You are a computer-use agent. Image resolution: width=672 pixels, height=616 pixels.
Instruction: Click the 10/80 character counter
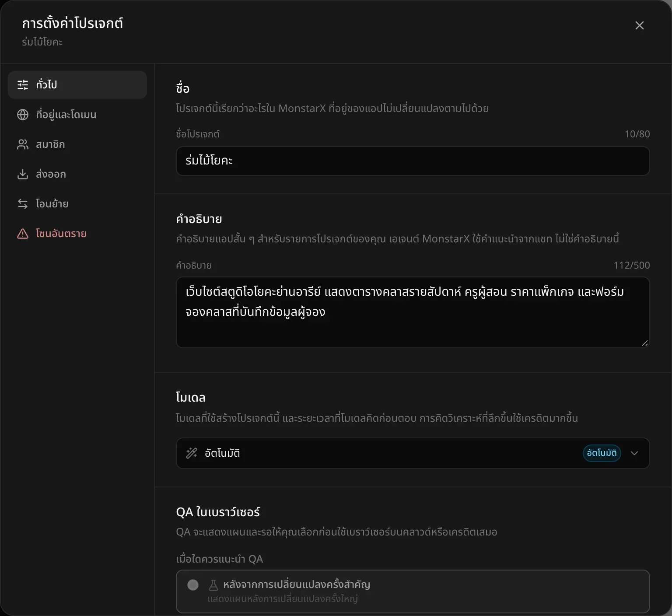637,134
